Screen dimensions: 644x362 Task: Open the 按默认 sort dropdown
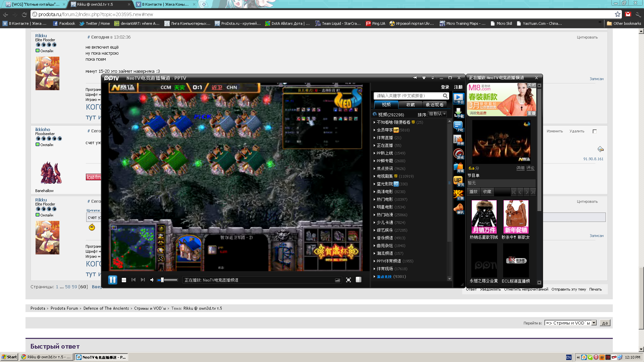tap(437, 114)
